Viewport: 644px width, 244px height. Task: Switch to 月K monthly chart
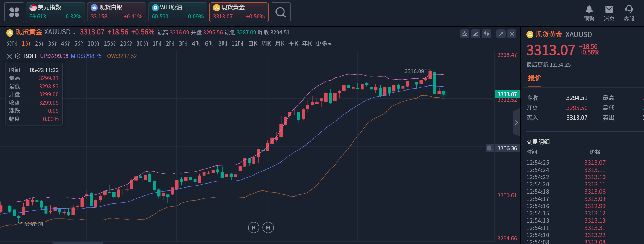[x=280, y=43]
